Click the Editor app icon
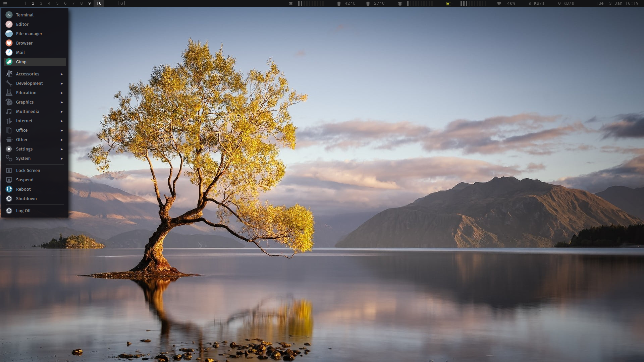 pyautogui.click(x=9, y=24)
